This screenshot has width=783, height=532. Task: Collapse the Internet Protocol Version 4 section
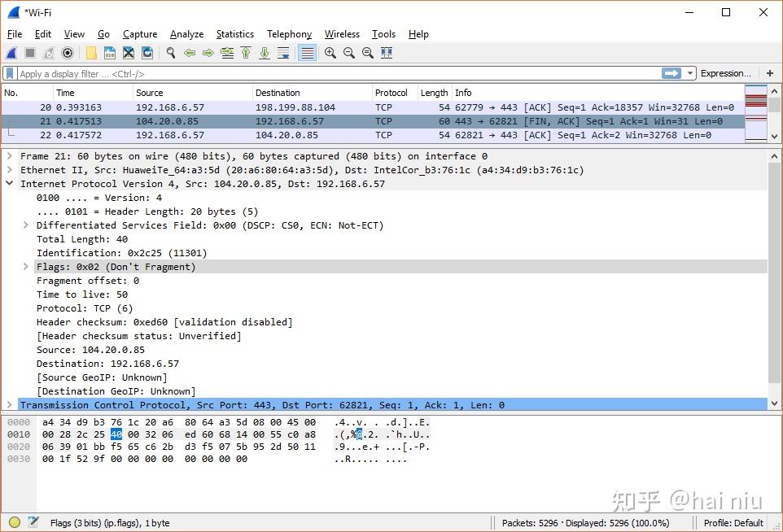9,183
